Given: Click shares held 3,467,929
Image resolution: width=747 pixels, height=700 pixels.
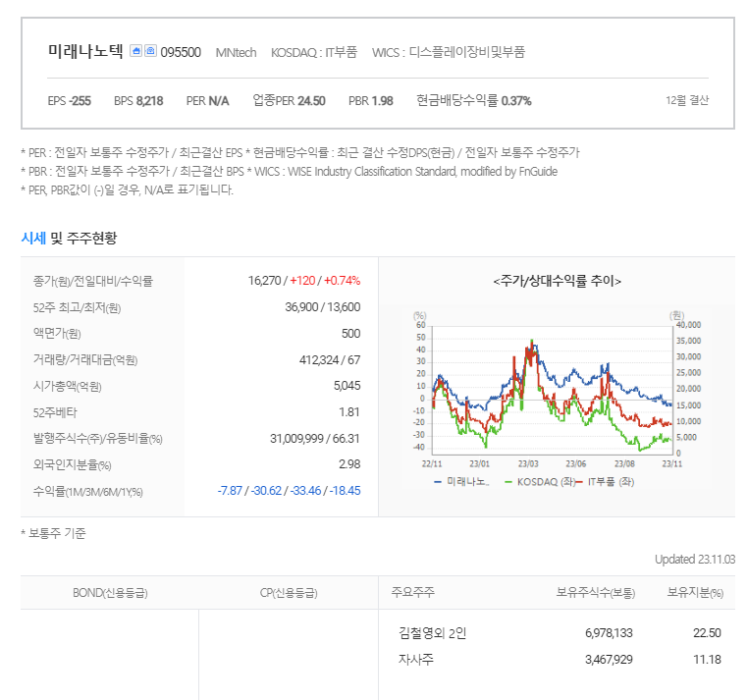Looking at the screenshot, I should coord(609,660).
